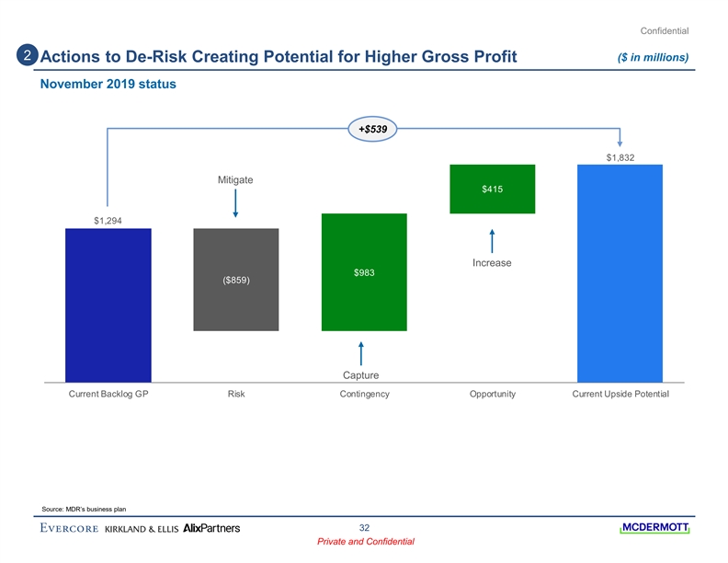This screenshot has width=728, height=563.
Task: Select the dark blue Current Backlog GP bar
Action: pyautogui.click(x=108, y=304)
